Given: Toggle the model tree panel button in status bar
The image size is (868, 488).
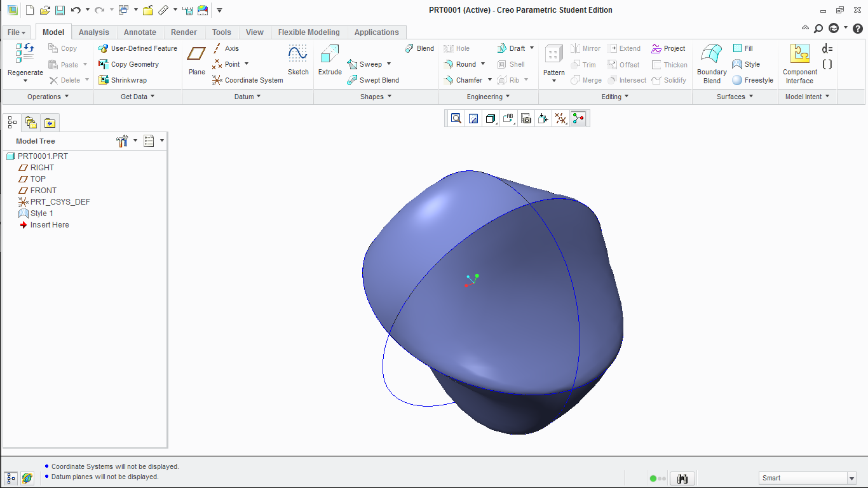Looking at the screenshot, I should (x=11, y=478).
